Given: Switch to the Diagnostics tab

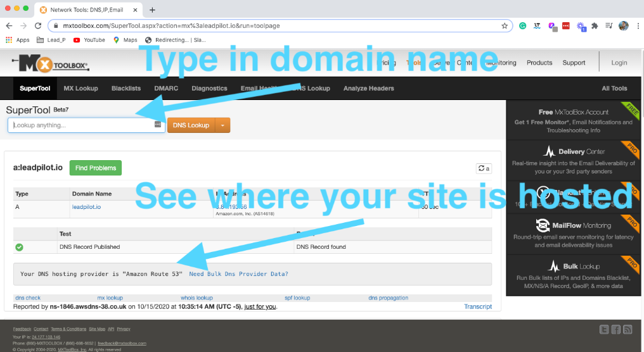Looking at the screenshot, I should (209, 88).
